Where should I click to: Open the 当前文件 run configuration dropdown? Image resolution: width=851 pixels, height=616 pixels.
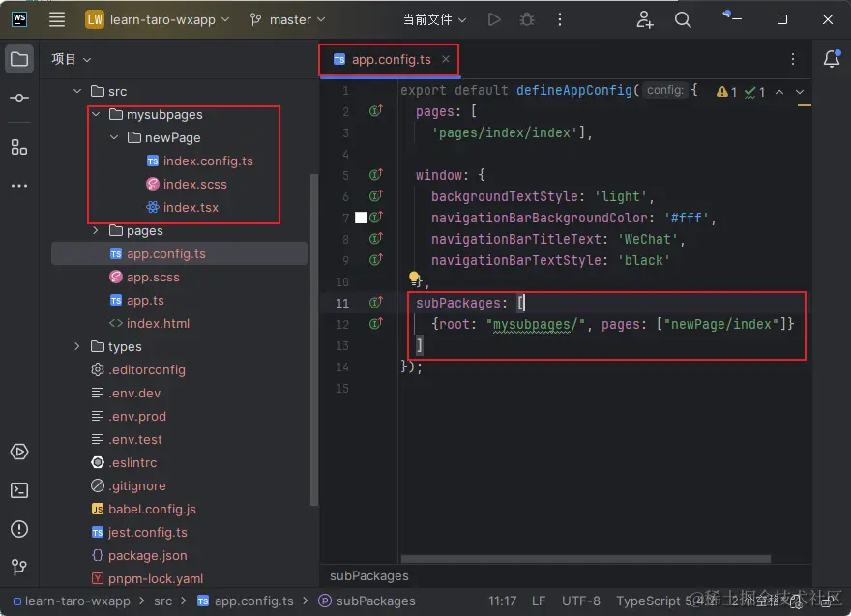(435, 19)
